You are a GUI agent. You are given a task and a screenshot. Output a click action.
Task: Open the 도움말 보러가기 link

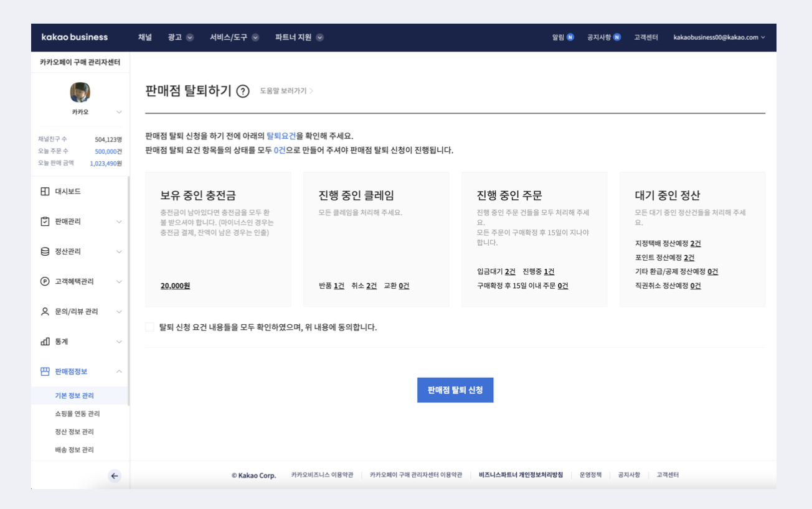[x=286, y=91]
